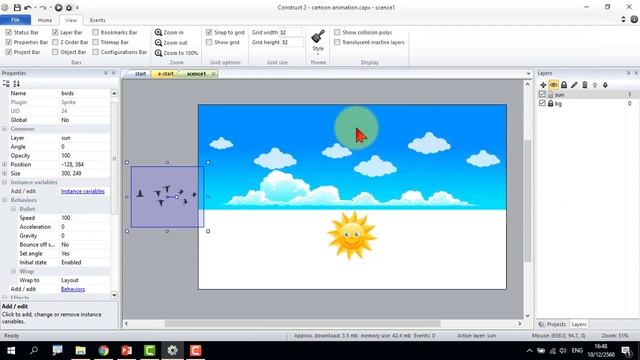640x360 pixels.
Task: Open PowerPoint from the taskbar
Action: tap(127, 350)
